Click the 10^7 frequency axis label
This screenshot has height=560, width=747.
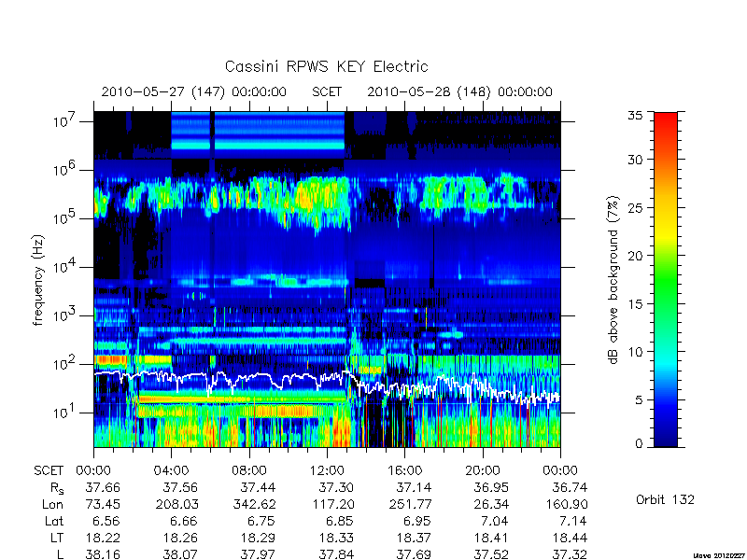tap(65, 121)
